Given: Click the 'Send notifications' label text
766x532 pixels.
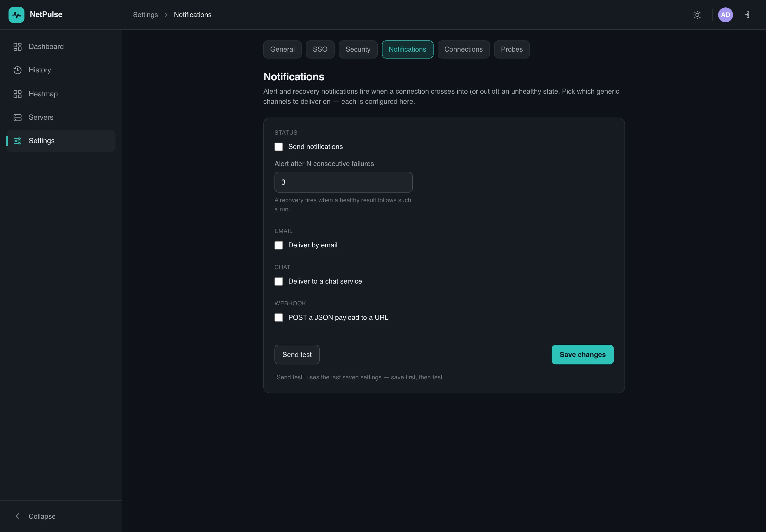Looking at the screenshot, I should tap(315, 147).
